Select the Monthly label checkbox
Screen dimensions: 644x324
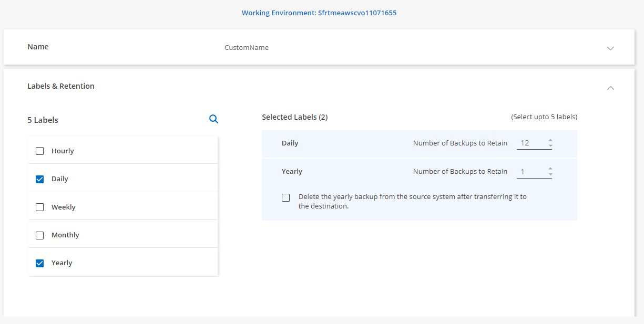click(39, 235)
